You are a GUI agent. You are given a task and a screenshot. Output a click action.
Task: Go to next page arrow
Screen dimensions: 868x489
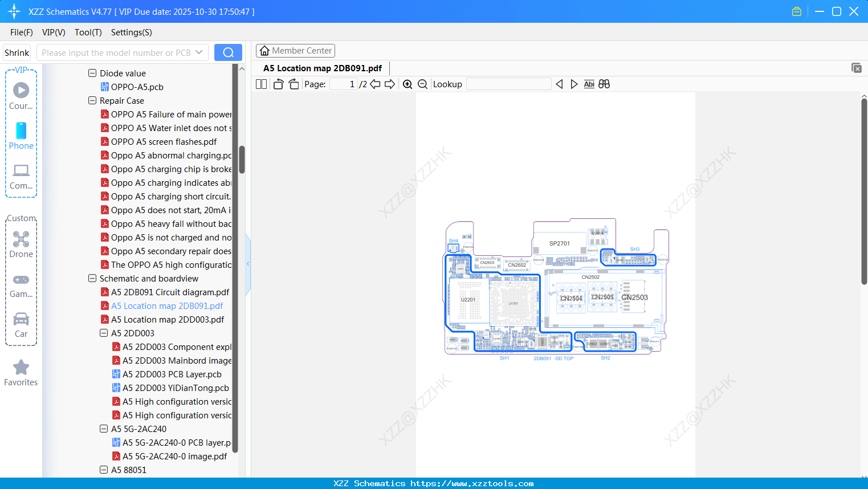[x=390, y=84]
